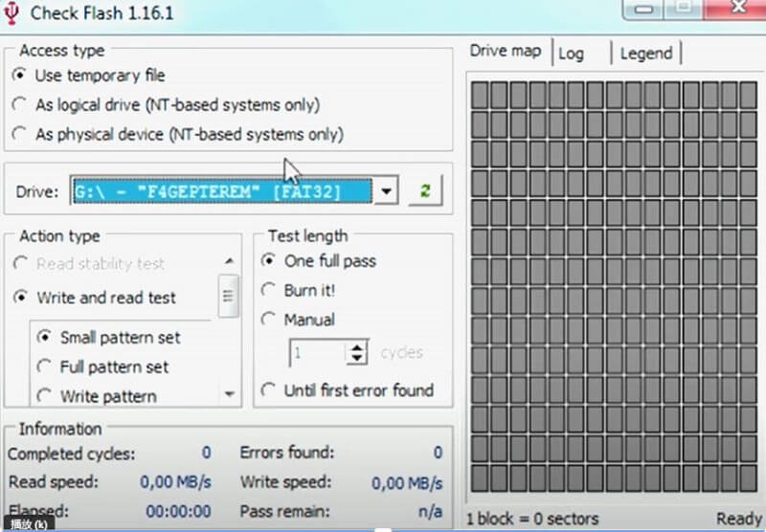Click the G:\ F4GEPTEREM drive combo box
Image resolution: width=766 pixels, height=532 pixels.
(221, 191)
